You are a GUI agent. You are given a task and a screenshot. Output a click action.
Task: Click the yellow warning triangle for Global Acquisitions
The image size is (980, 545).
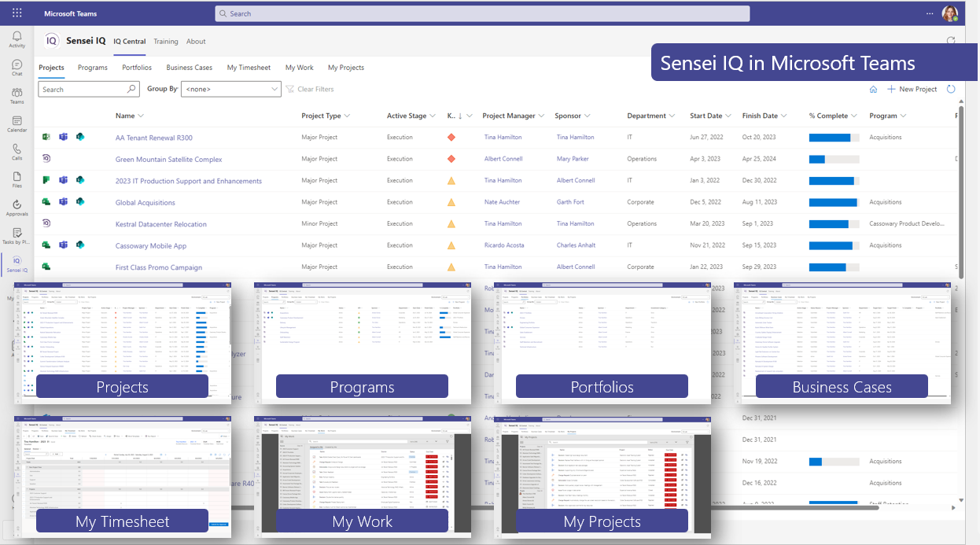tap(451, 202)
